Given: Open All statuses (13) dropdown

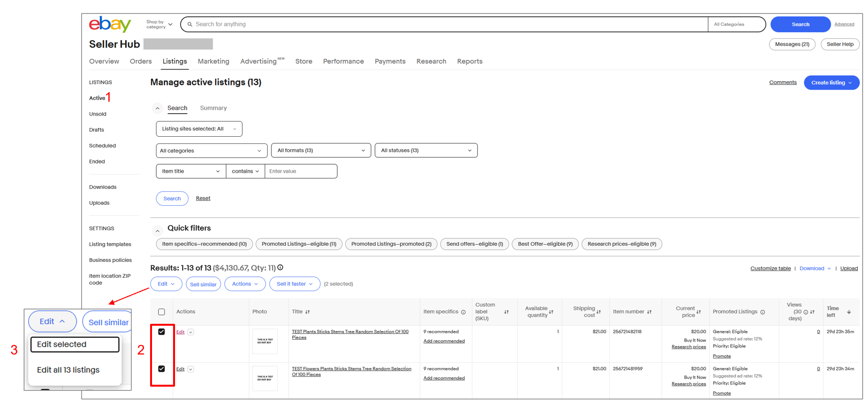Looking at the screenshot, I should (426, 151).
